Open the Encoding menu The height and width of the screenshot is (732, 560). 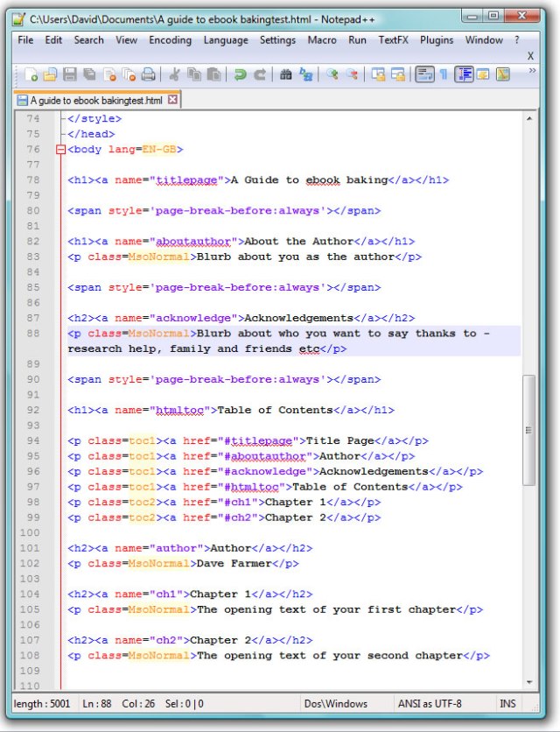[x=170, y=40]
